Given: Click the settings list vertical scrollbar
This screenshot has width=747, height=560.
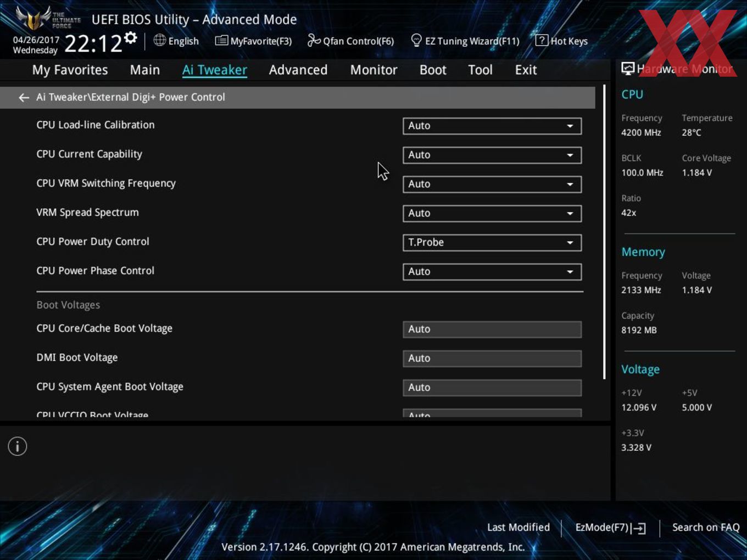Looking at the screenshot, I should tap(604, 232).
